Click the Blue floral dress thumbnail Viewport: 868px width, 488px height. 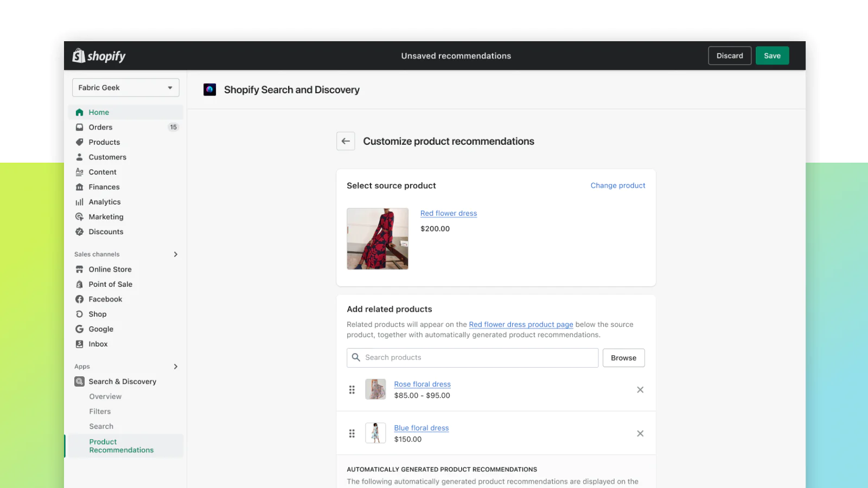pyautogui.click(x=375, y=433)
